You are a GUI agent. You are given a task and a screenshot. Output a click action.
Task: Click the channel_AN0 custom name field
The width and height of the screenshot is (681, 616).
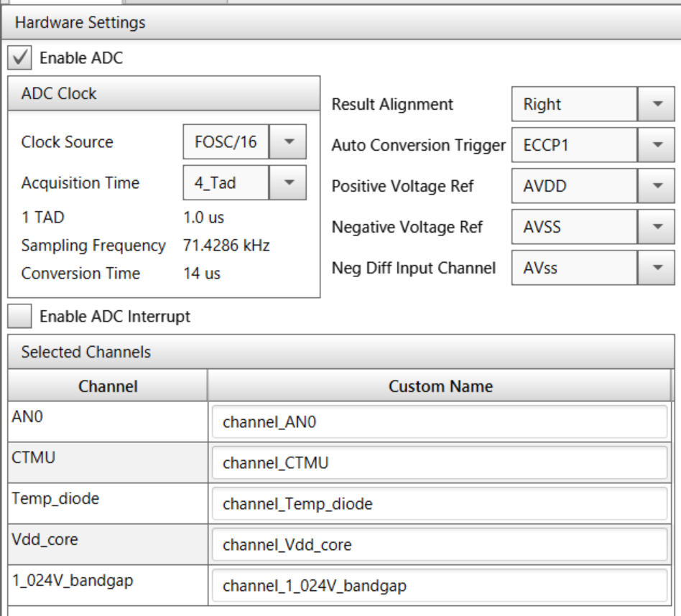pos(440,423)
